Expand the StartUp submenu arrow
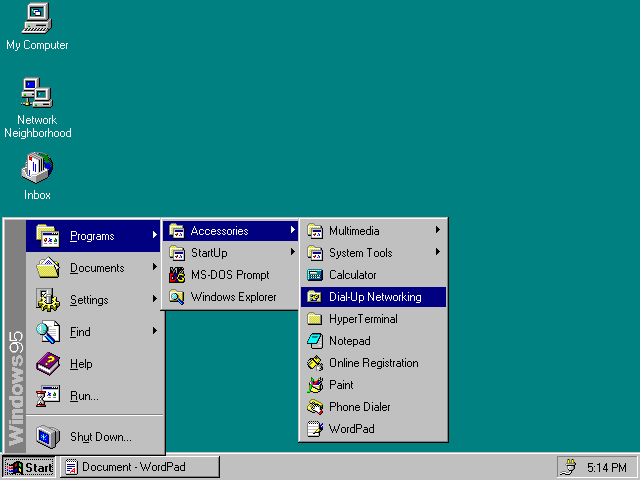The image size is (640, 480). (293, 252)
